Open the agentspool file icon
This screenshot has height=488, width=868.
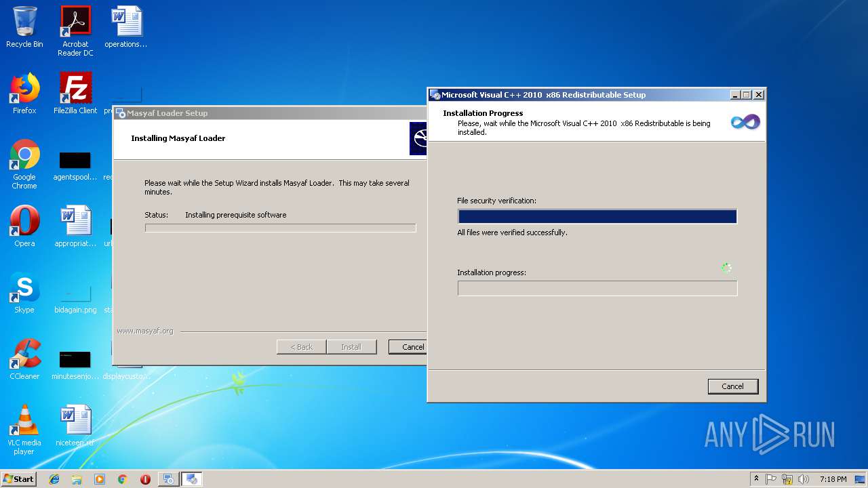(75, 165)
